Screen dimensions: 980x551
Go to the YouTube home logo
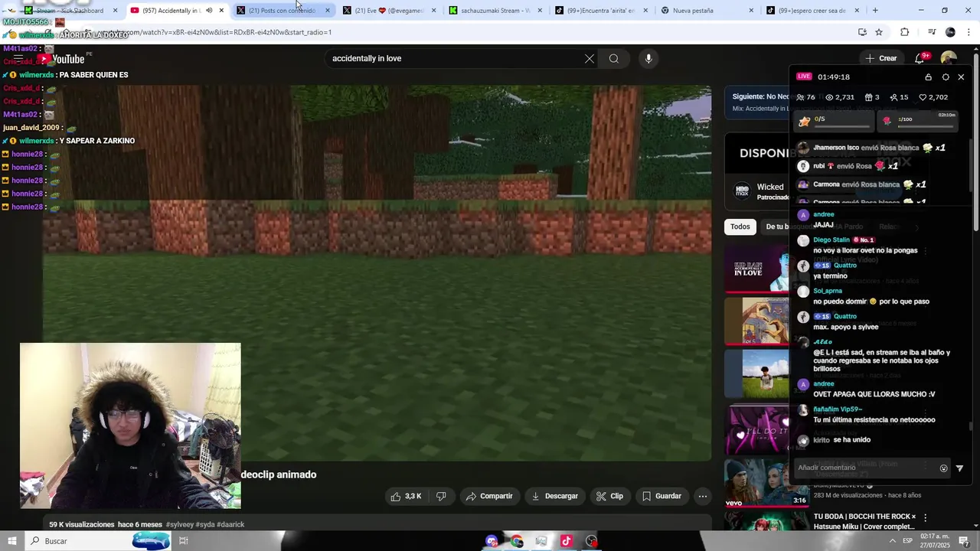point(64,59)
